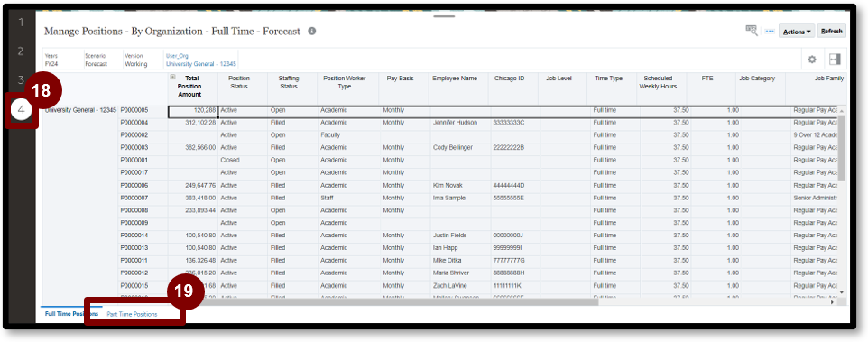The width and height of the screenshot is (868, 342).
Task: Open the settings gear icon
Action: coord(812,60)
